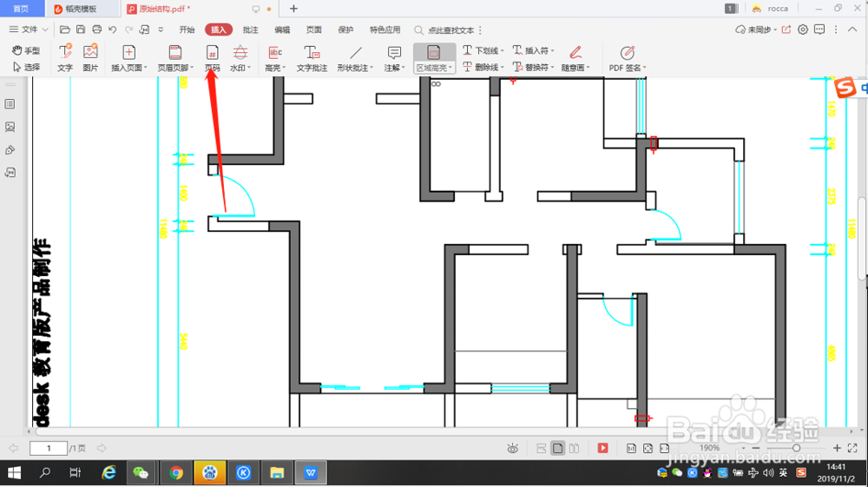Screen dimensions: 868x487
Task: Switch to two-page view
Action: (574, 448)
